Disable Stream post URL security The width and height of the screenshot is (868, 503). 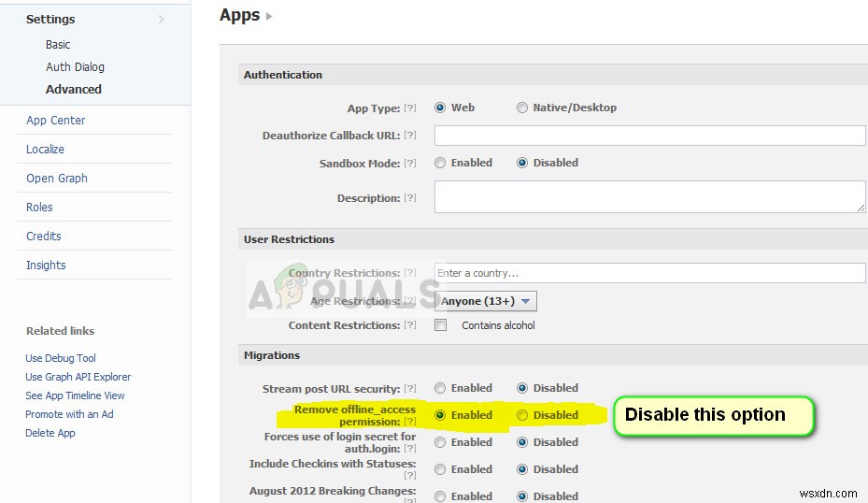pyautogui.click(x=522, y=388)
